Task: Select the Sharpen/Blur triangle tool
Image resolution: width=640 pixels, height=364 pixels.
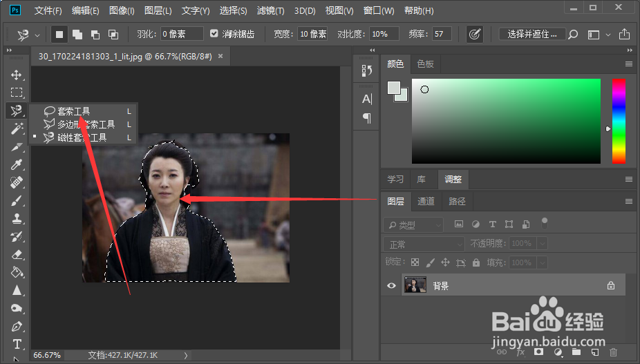Action: click(17, 290)
